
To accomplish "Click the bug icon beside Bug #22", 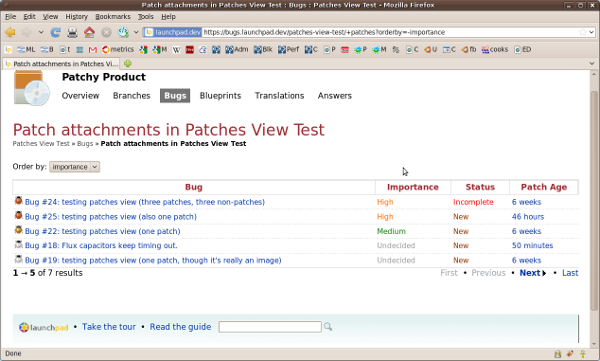I will pos(18,230).
